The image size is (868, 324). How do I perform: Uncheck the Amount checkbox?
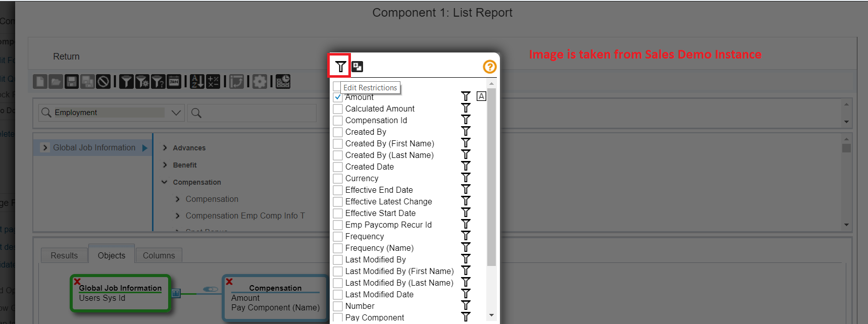338,96
